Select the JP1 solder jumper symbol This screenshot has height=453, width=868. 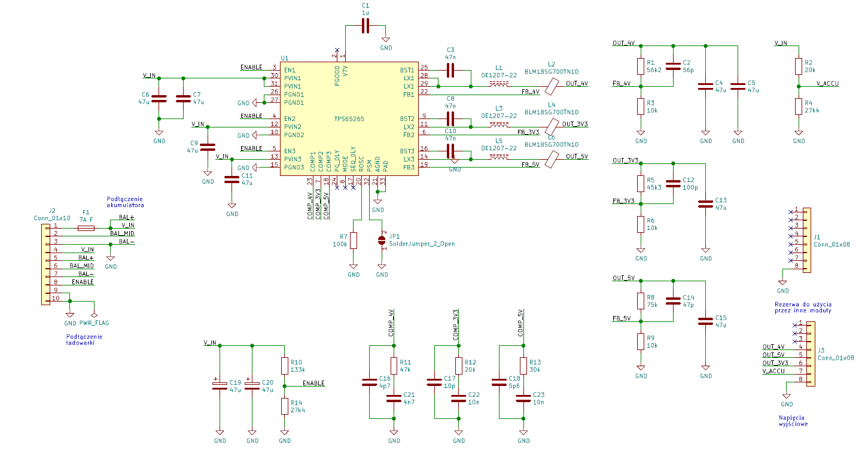(x=382, y=241)
